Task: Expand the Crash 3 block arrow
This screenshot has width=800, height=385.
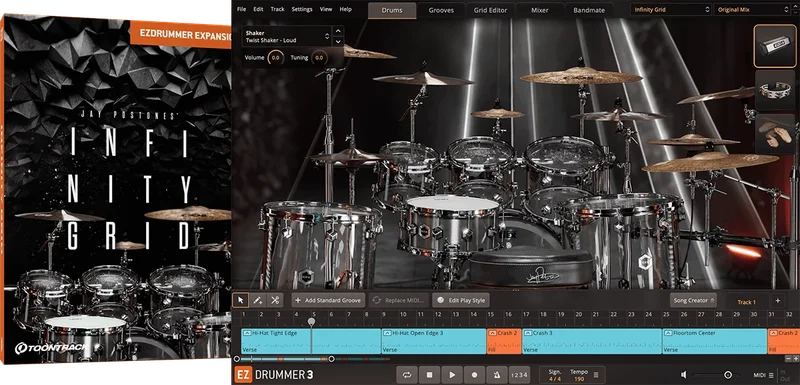Action: tap(528, 333)
